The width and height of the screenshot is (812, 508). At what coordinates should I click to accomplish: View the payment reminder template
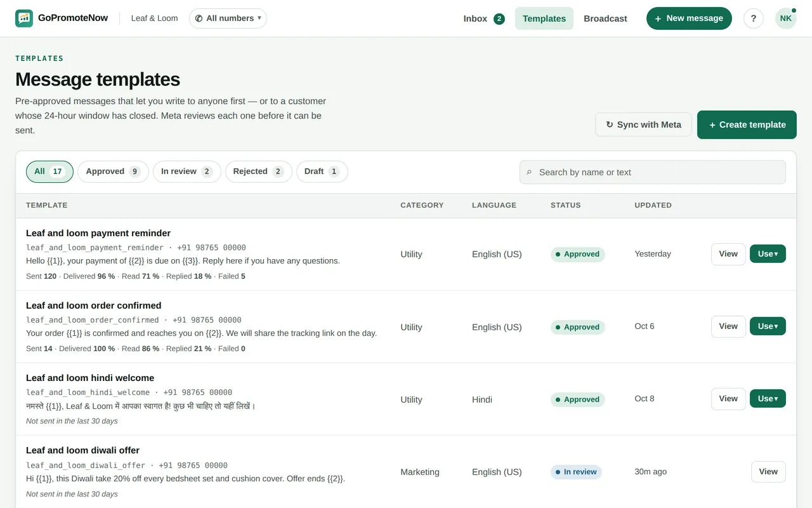tap(728, 254)
